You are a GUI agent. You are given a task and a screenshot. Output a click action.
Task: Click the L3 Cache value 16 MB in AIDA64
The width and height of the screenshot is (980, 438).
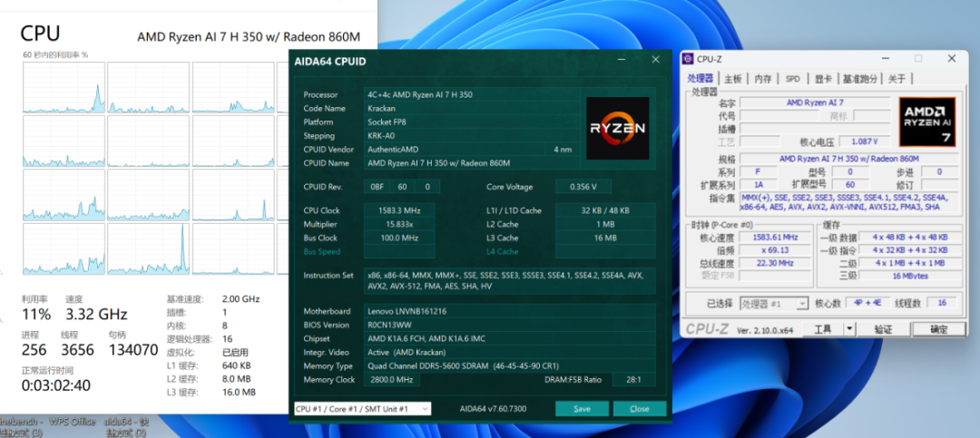605,238
